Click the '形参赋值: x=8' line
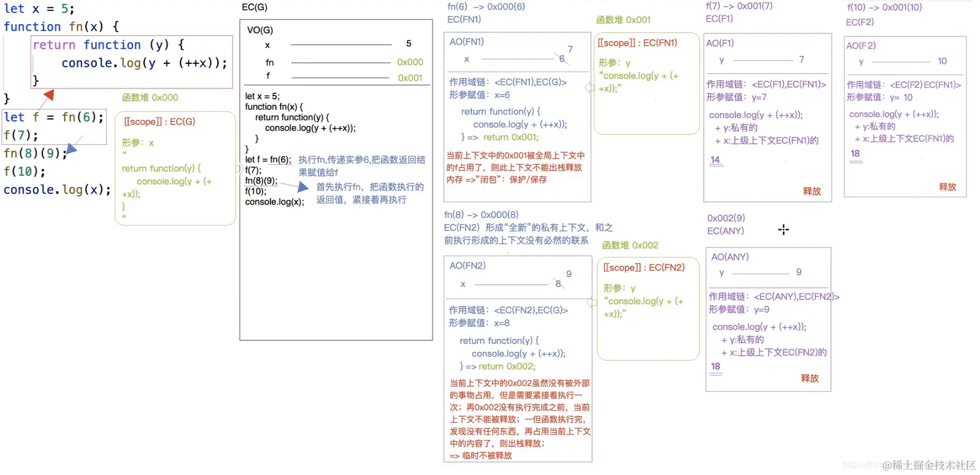The width and height of the screenshot is (980, 475). 479,323
